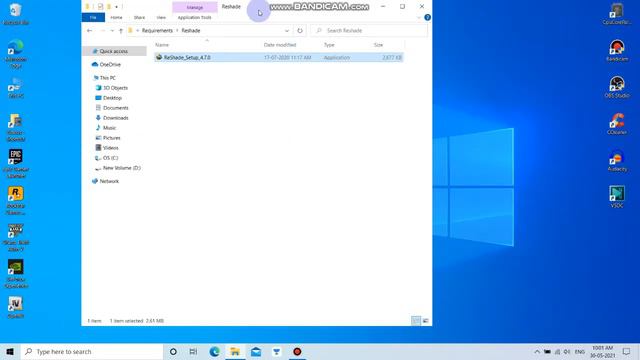Open the CpuCoreParking desktop shortcut

click(x=617, y=13)
